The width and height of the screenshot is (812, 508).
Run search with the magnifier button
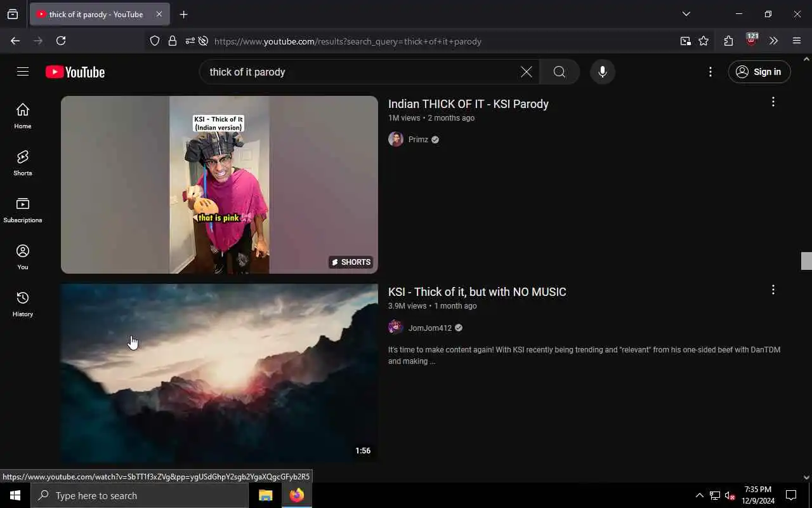(x=560, y=72)
